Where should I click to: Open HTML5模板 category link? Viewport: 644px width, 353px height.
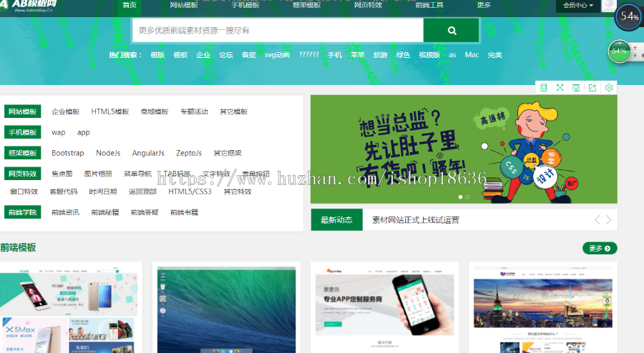(x=110, y=111)
